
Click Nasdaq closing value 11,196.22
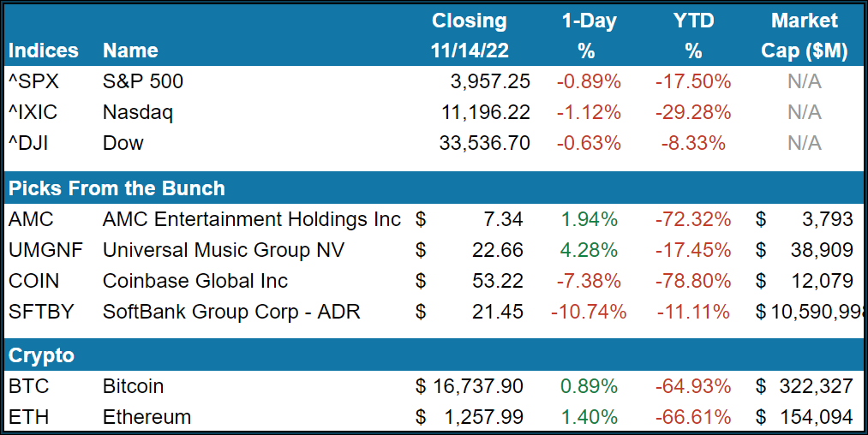(484, 112)
